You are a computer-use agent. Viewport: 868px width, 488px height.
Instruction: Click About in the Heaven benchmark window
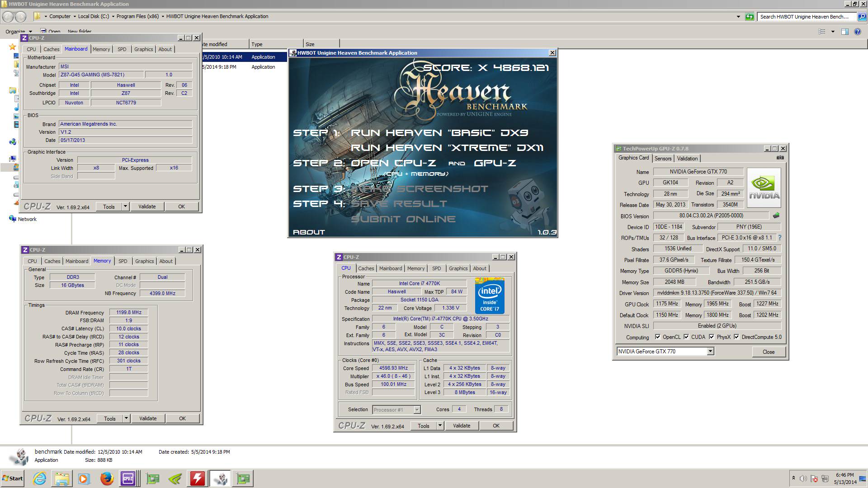[x=309, y=232]
